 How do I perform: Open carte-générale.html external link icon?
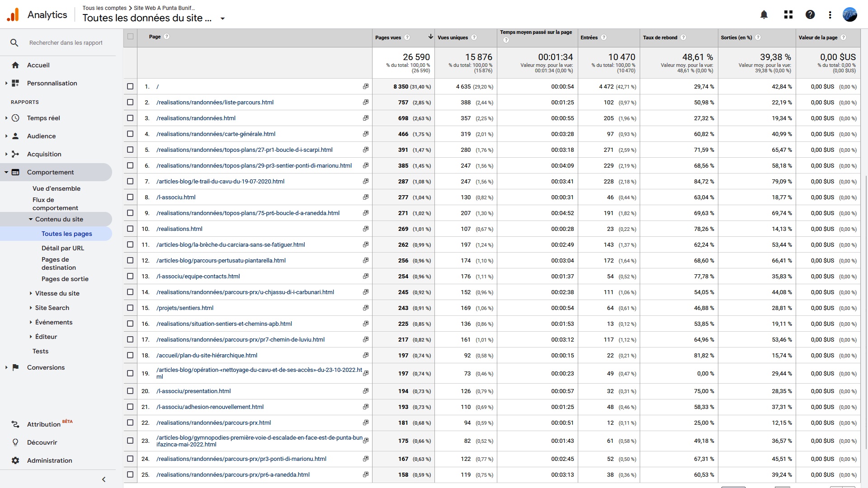[x=366, y=134]
